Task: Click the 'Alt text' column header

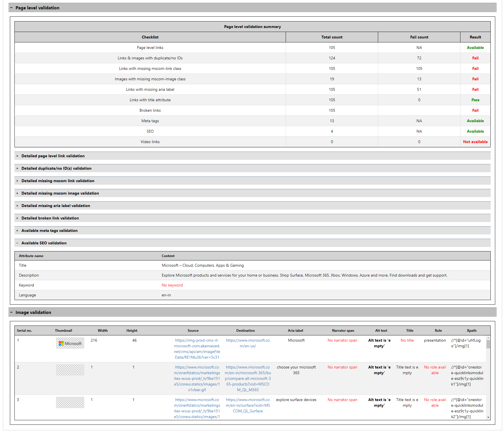Action: point(381,331)
